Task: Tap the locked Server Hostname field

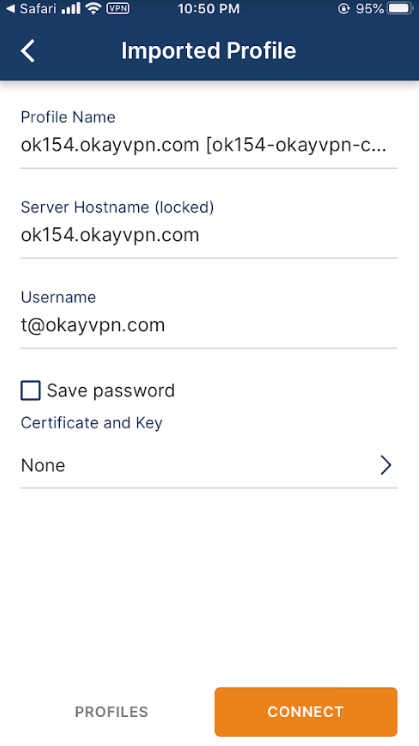Action: click(209, 235)
